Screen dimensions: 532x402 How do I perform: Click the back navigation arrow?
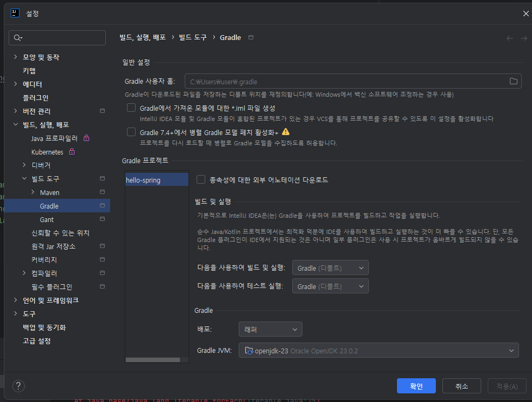pos(510,38)
